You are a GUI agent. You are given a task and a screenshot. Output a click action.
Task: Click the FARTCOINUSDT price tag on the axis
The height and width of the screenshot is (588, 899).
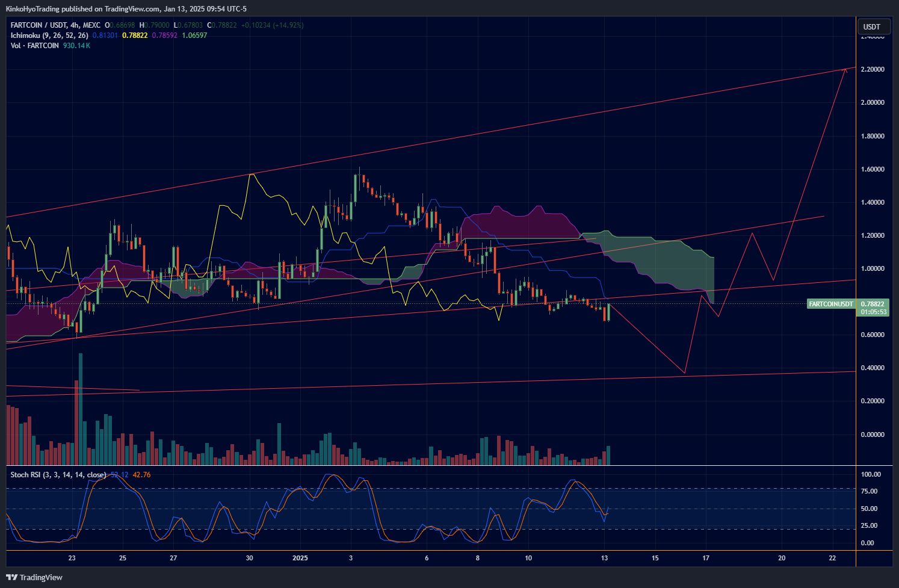830,304
